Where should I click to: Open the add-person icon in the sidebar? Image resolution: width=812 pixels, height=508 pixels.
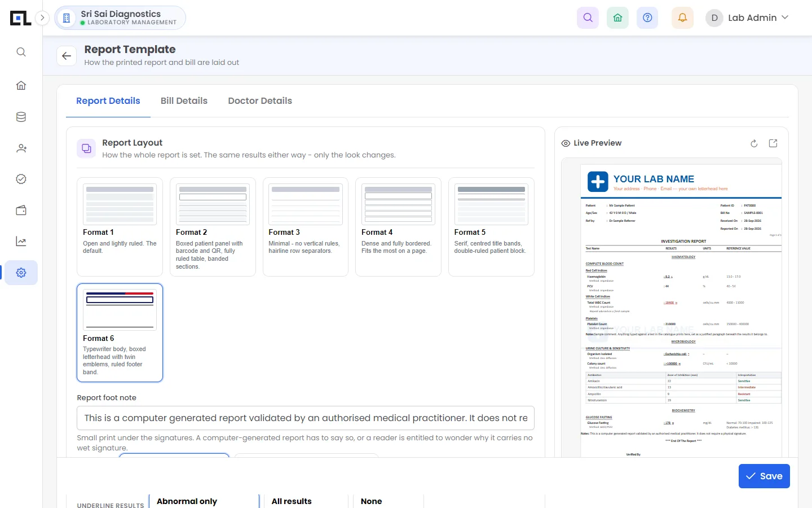click(21, 148)
